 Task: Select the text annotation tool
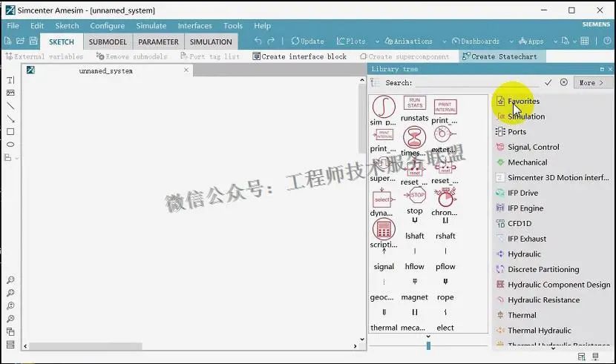pyautogui.click(x=10, y=80)
